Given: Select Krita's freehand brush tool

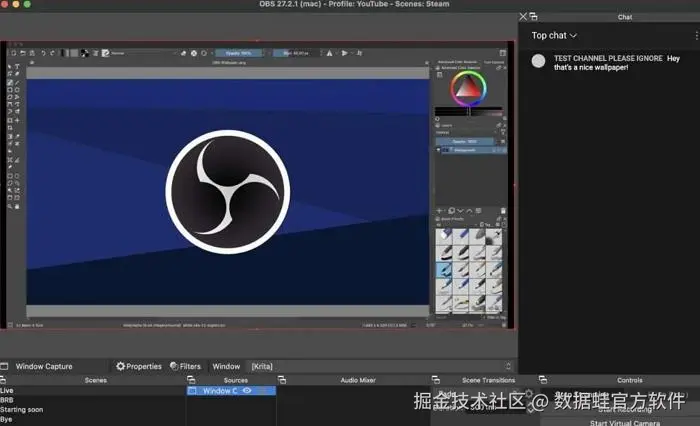Looking at the screenshot, I should coord(10,83).
